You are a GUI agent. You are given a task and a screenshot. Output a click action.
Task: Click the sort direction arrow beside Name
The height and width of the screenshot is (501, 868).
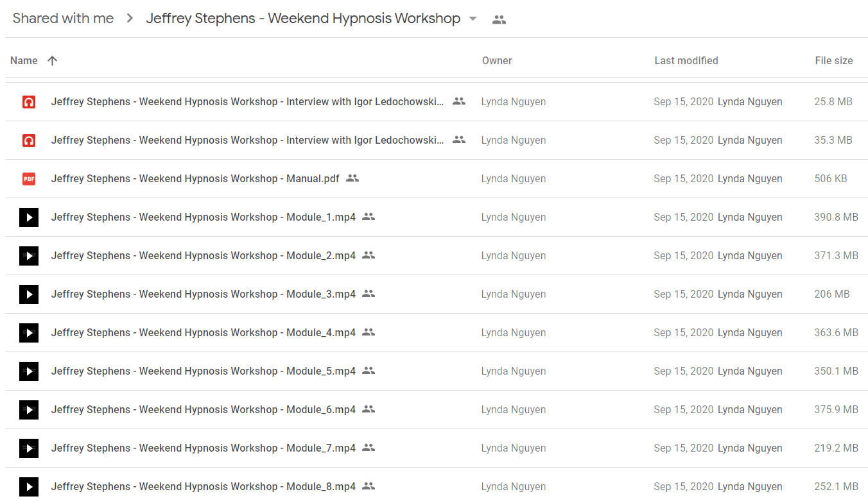pos(53,60)
